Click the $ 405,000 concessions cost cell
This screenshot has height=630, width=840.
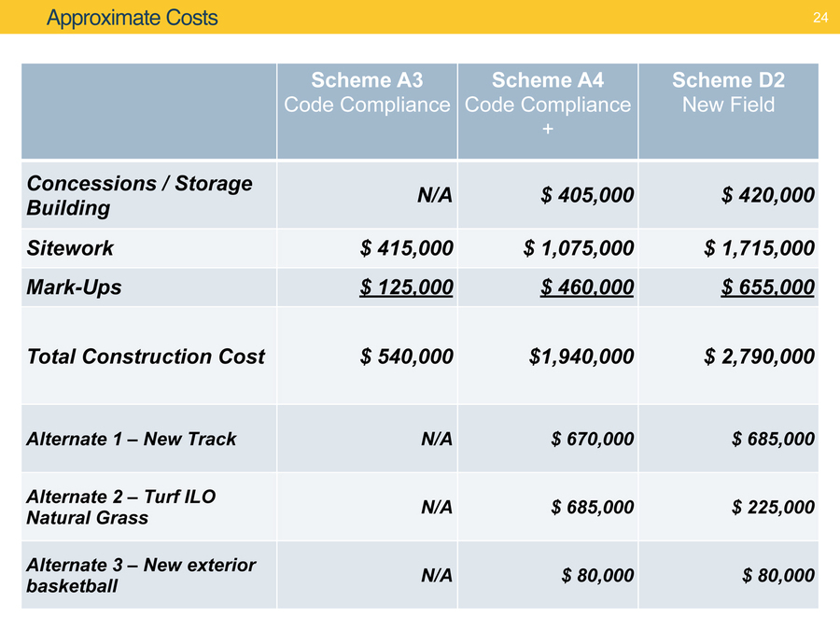tap(588, 195)
